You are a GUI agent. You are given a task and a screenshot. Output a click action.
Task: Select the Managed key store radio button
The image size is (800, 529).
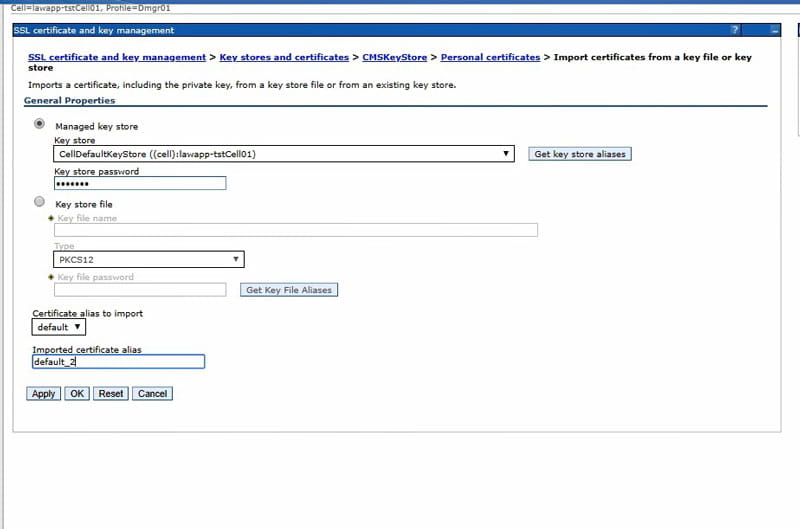click(x=39, y=124)
